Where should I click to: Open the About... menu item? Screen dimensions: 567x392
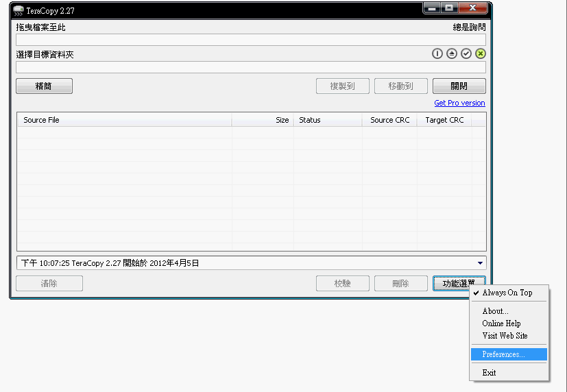tap(509, 311)
